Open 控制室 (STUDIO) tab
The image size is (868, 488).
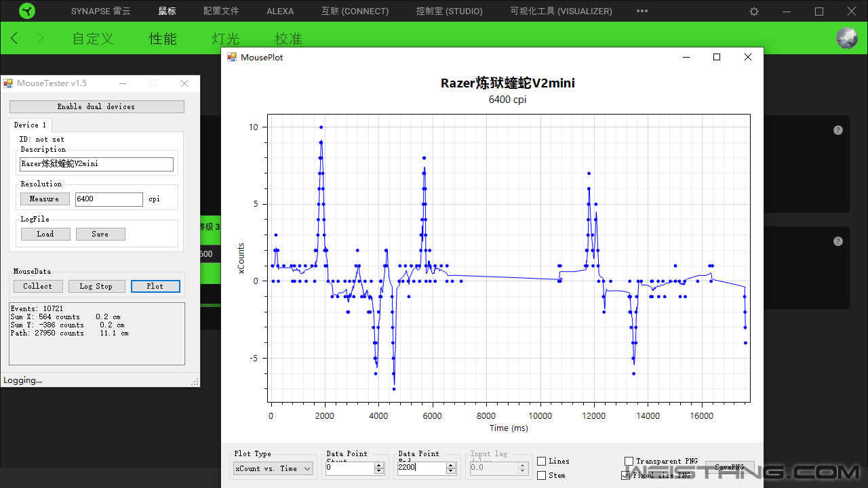click(x=450, y=12)
